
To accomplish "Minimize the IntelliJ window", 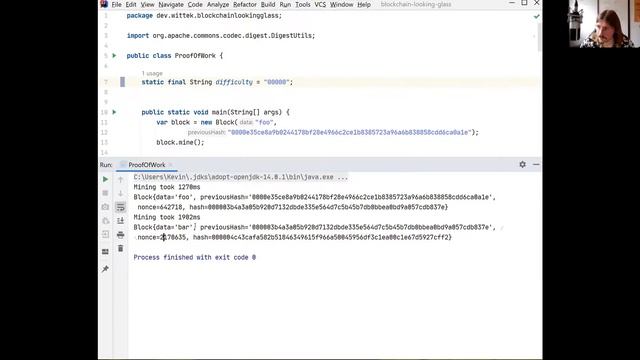I will coord(512,3).
